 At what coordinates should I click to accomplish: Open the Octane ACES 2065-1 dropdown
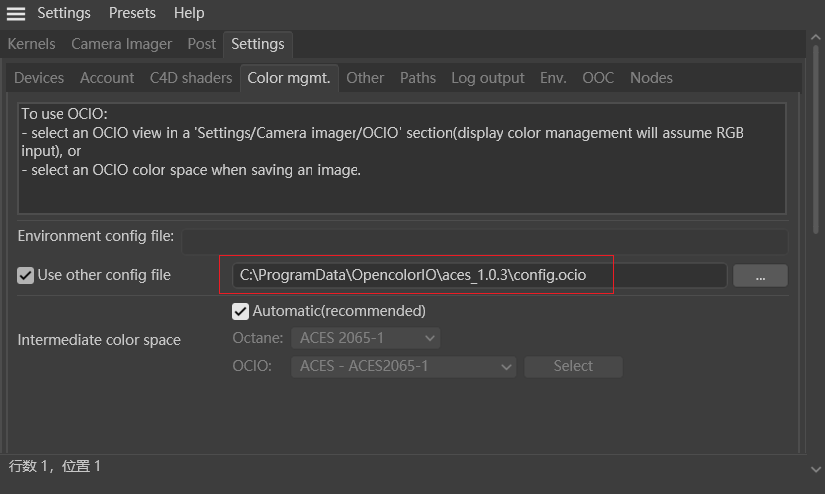[365, 338]
